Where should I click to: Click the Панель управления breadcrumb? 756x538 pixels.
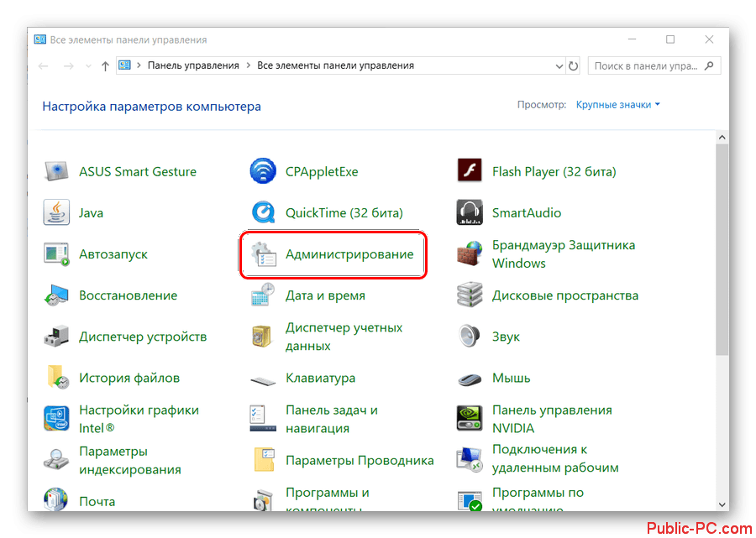pyautogui.click(x=193, y=65)
